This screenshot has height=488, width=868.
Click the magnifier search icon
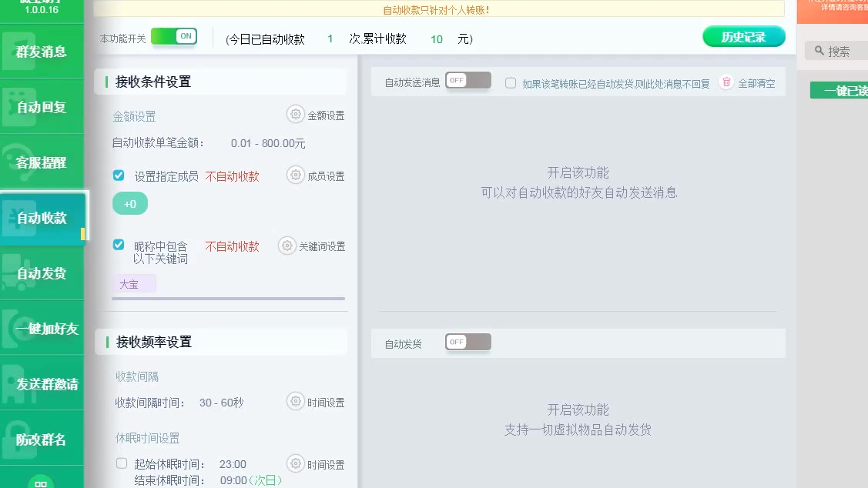(x=819, y=51)
